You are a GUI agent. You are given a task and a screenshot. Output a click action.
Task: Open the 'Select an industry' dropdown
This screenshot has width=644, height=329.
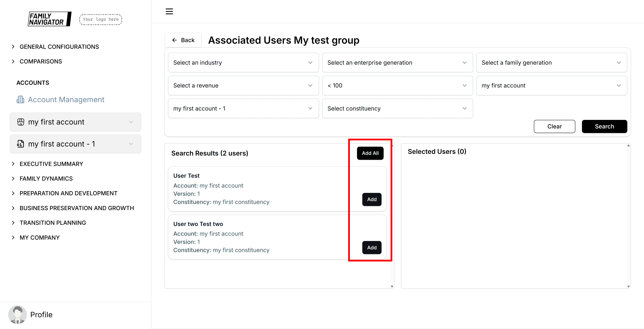click(243, 62)
